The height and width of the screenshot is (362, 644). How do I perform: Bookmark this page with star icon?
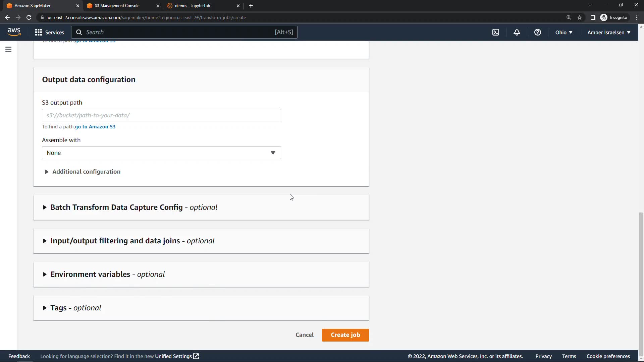(579, 17)
